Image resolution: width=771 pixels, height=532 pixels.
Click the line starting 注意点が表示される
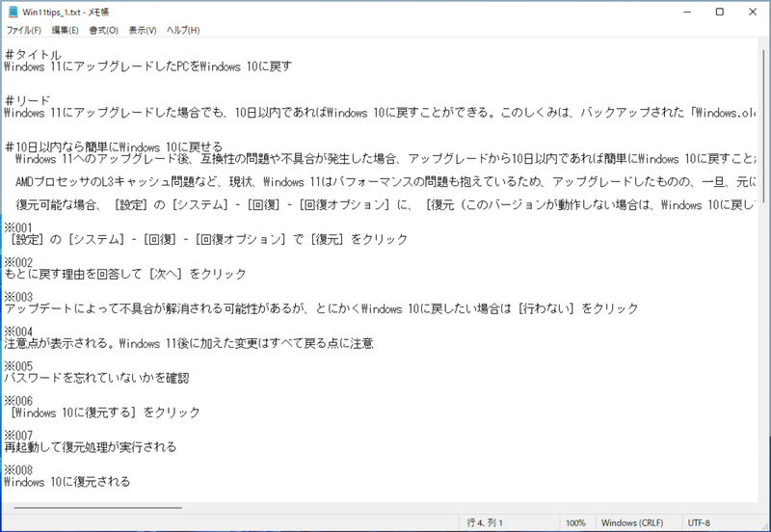click(x=189, y=343)
